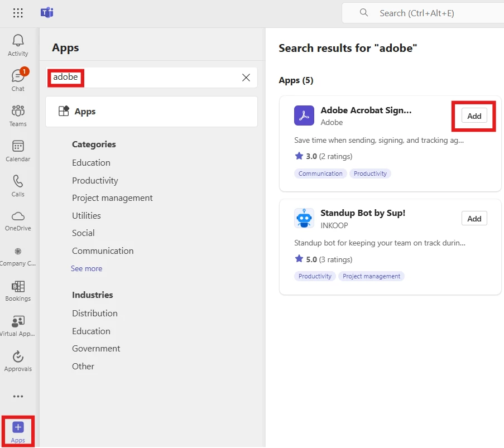504x448 pixels.
Task: Show more apps via ellipsis icon
Action: click(18, 397)
